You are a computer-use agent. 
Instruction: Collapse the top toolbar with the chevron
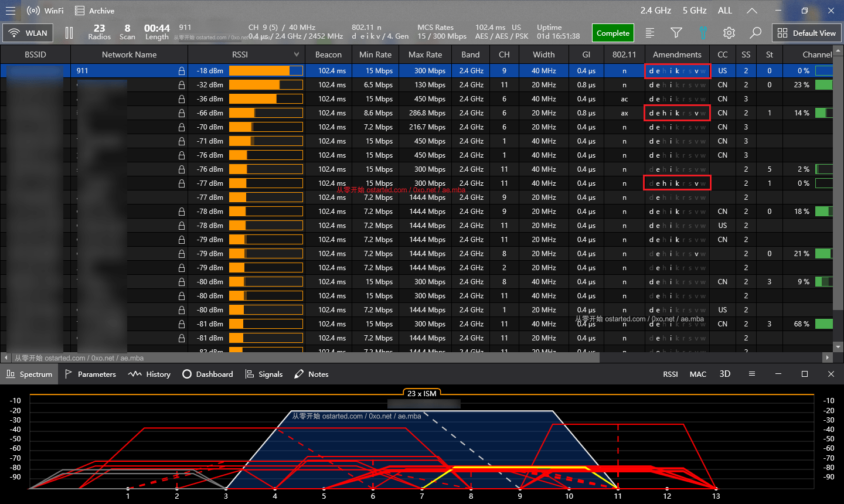click(752, 11)
